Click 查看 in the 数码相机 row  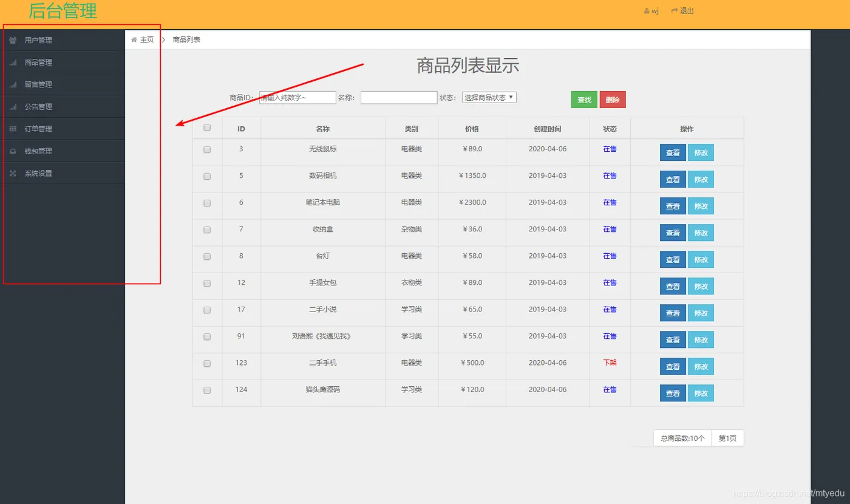(673, 179)
